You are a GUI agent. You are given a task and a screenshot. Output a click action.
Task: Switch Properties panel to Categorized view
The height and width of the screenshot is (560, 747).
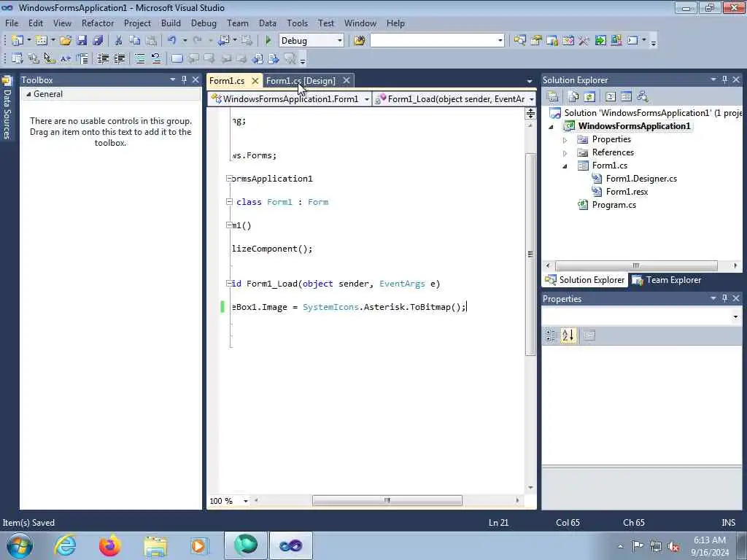pyautogui.click(x=551, y=335)
